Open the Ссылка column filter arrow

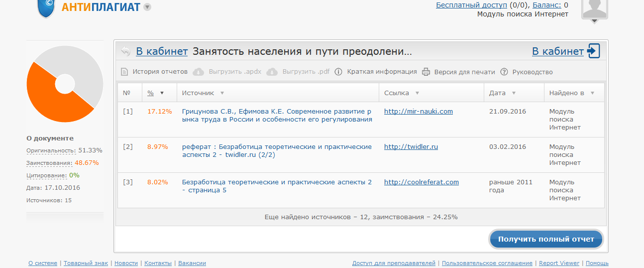[x=417, y=93]
